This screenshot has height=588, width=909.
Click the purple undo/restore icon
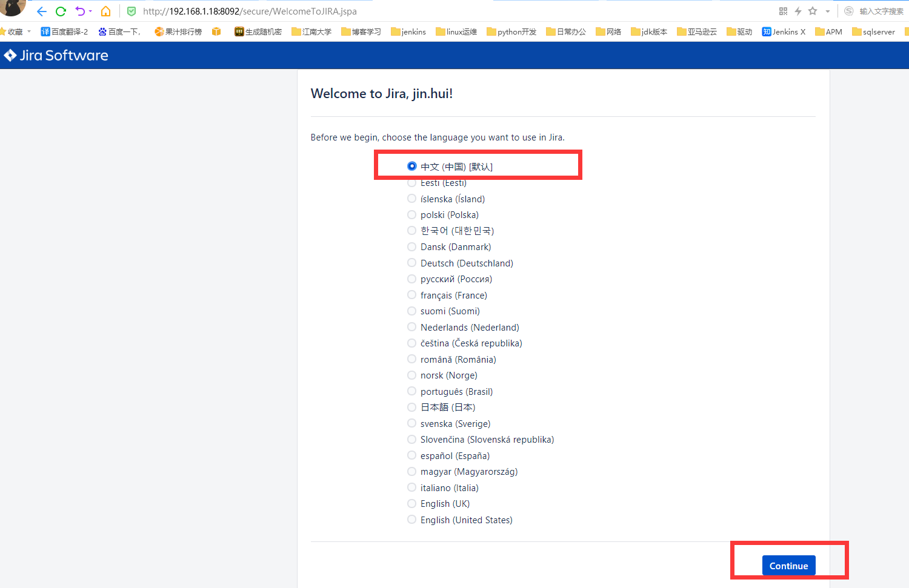tap(80, 11)
